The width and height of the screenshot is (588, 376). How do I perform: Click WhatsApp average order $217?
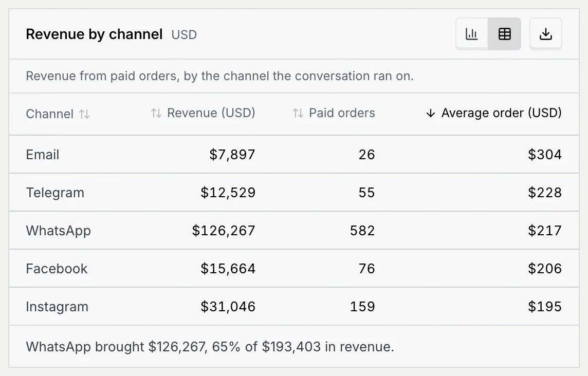(544, 230)
